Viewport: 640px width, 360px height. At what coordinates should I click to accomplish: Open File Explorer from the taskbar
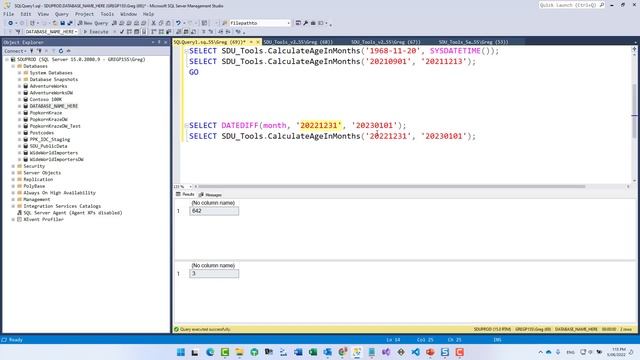click(x=239, y=352)
